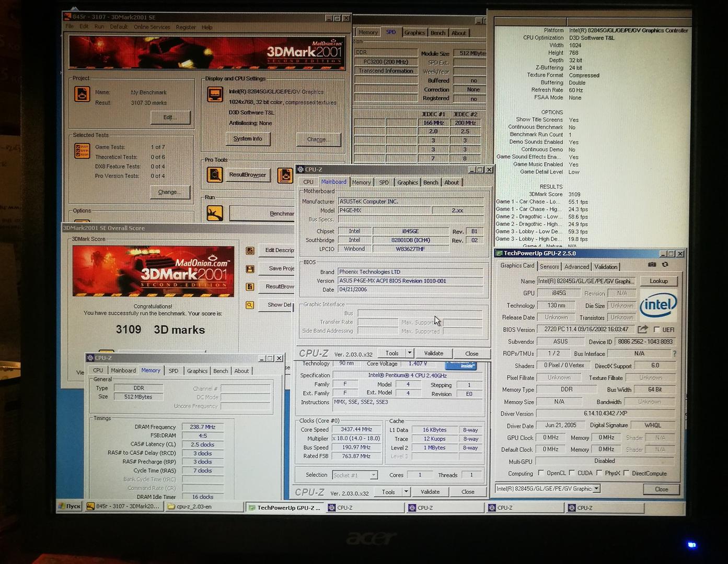The height and width of the screenshot is (564, 728).
Task: Click the Bus Interface question mark in GPU-Z
Action: (674, 354)
